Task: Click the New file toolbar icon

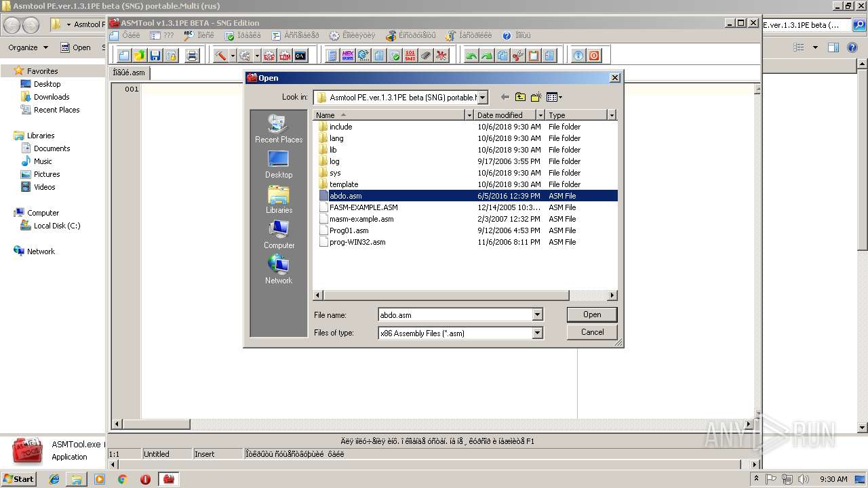Action: tap(124, 56)
